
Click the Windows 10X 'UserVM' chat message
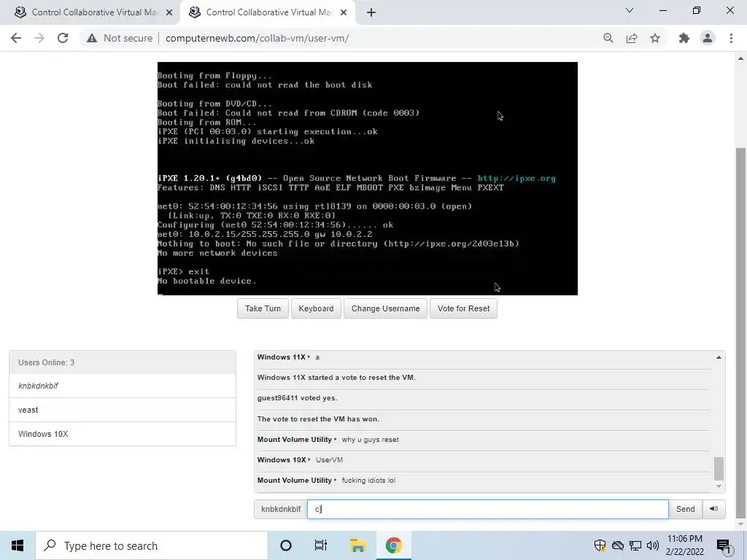tap(329, 460)
